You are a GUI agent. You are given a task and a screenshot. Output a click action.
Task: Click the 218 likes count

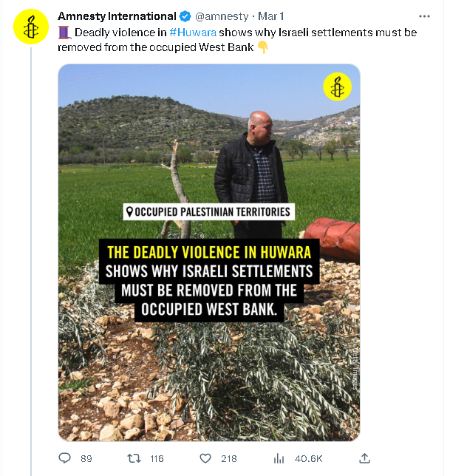[228, 459]
